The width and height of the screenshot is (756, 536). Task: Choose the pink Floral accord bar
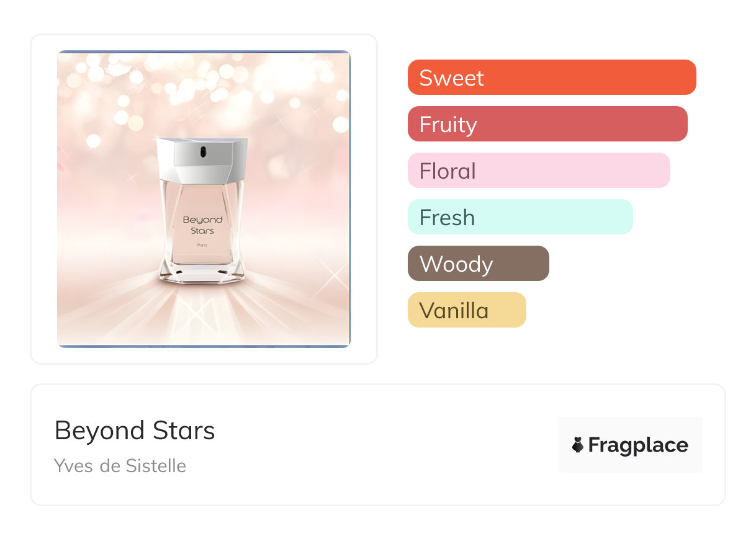(538, 171)
